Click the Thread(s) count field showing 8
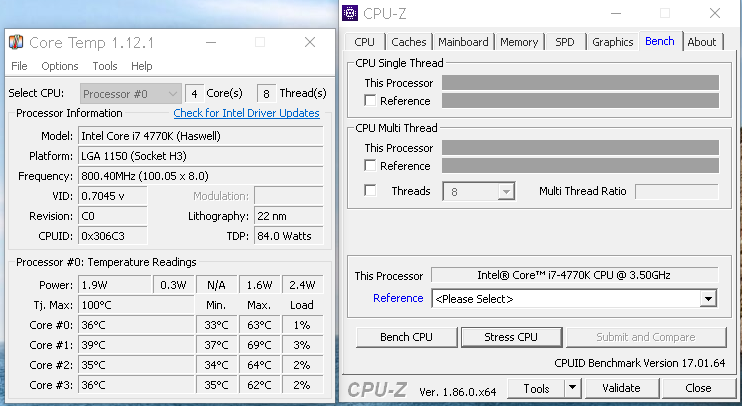Viewport: 742px width, 406px height. [x=266, y=94]
